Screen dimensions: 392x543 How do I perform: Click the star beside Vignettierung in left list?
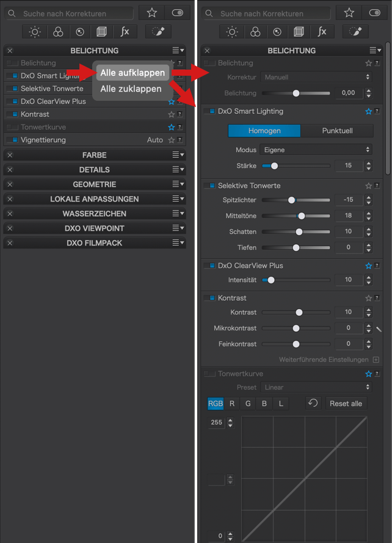click(171, 140)
